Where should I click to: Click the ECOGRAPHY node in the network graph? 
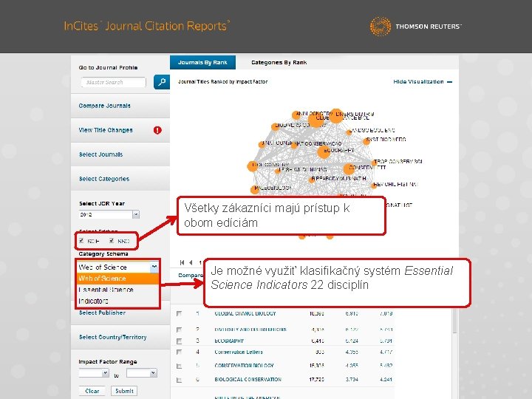[324, 151]
